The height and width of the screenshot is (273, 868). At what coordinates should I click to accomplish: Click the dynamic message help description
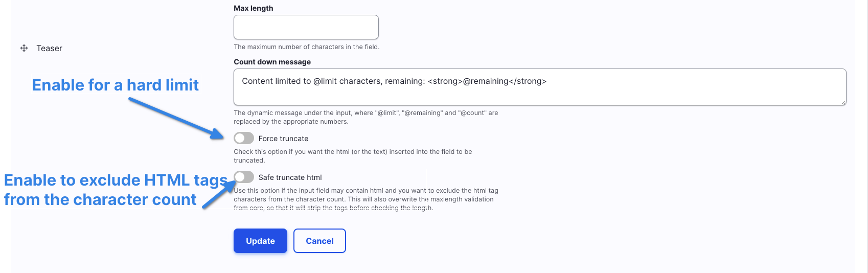[366, 117]
